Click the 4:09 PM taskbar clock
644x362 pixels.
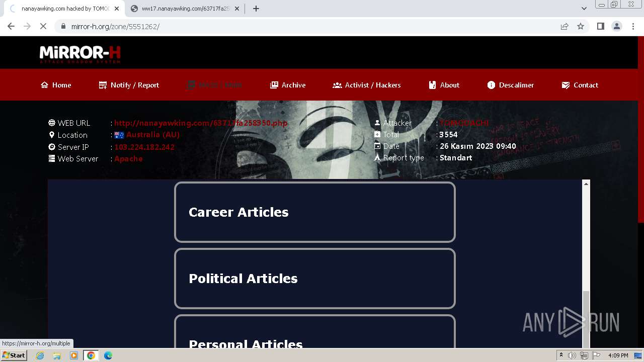pyautogui.click(x=618, y=355)
